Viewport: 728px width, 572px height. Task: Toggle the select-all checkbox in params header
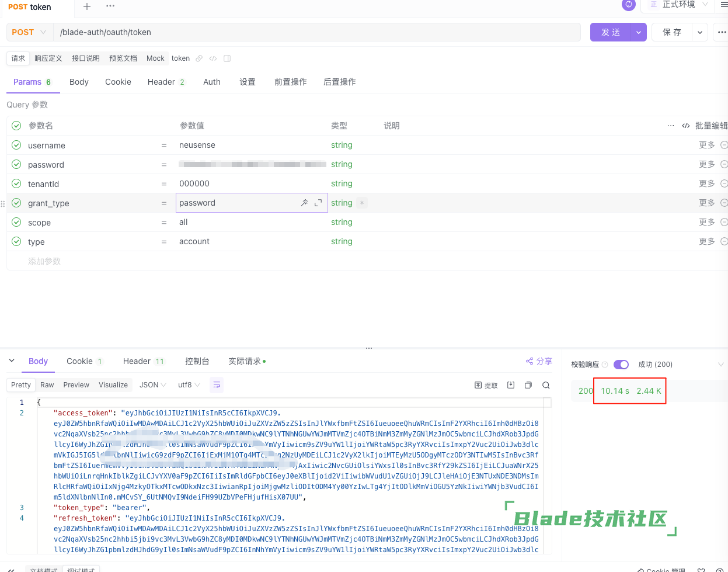[x=16, y=126]
